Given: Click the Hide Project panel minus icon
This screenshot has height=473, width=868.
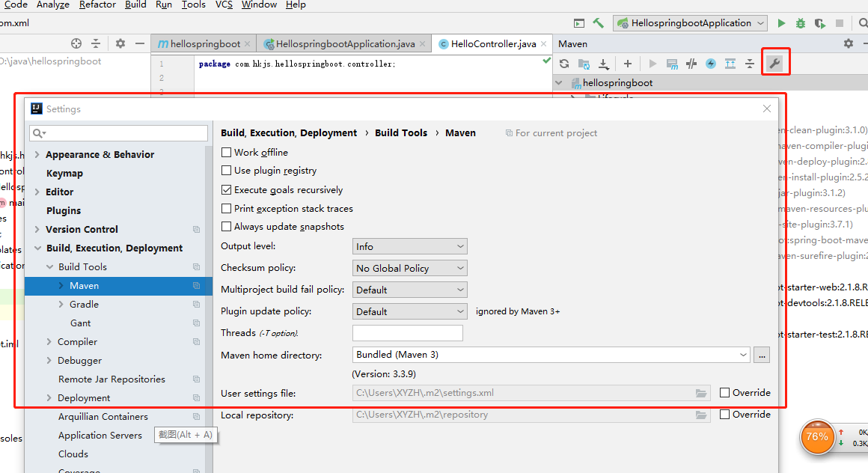Looking at the screenshot, I should [x=140, y=43].
